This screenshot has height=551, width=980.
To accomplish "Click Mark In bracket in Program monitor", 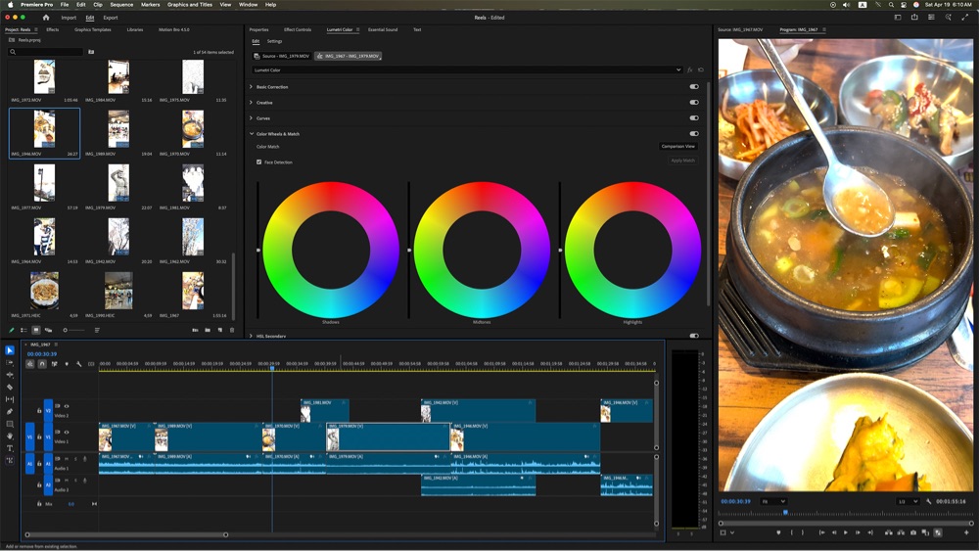I will [791, 532].
